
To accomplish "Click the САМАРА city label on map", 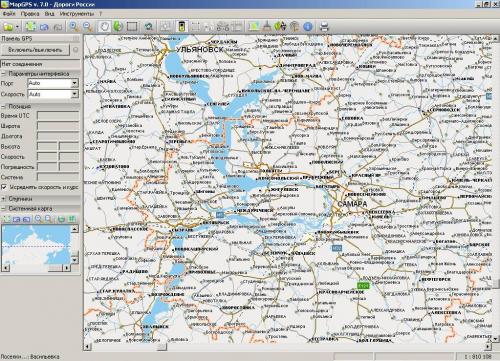I will pos(352,204).
